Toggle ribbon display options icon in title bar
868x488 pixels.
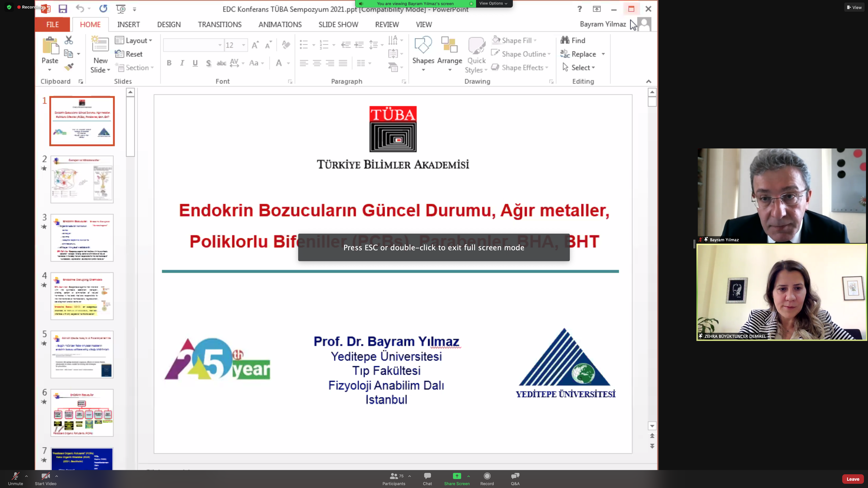(x=597, y=9)
